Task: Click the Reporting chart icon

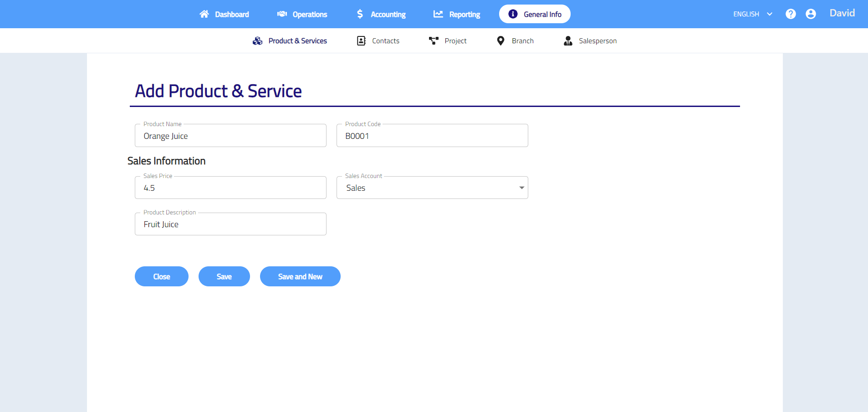Action: coord(438,14)
